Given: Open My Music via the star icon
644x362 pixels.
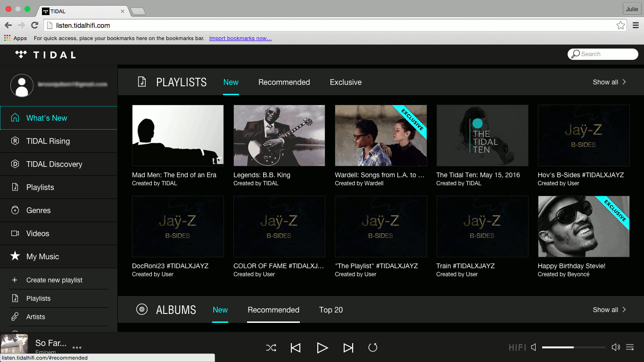Looking at the screenshot, I should tap(16, 256).
